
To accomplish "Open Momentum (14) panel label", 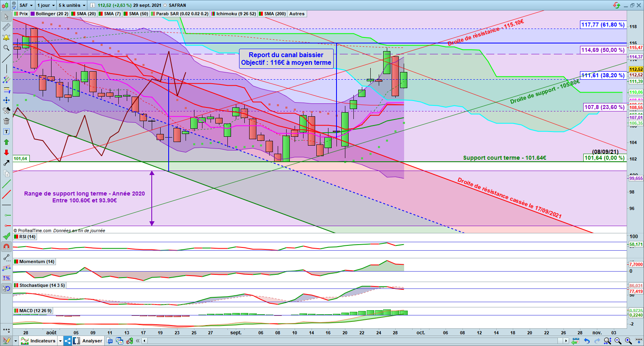I will (34, 262).
